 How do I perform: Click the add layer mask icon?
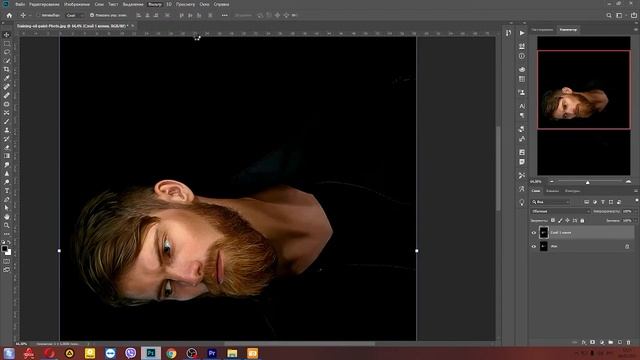[593, 342]
